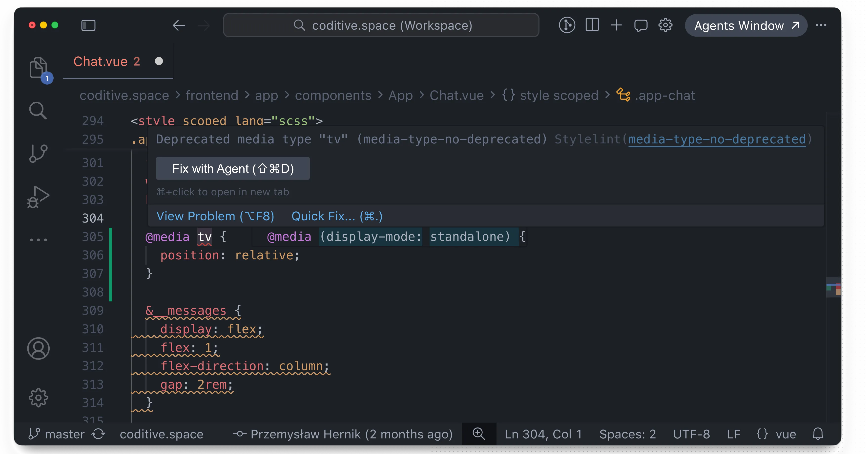Open the media-type-no-deprecated rule link
868x454 pixels.
(717, 139)
